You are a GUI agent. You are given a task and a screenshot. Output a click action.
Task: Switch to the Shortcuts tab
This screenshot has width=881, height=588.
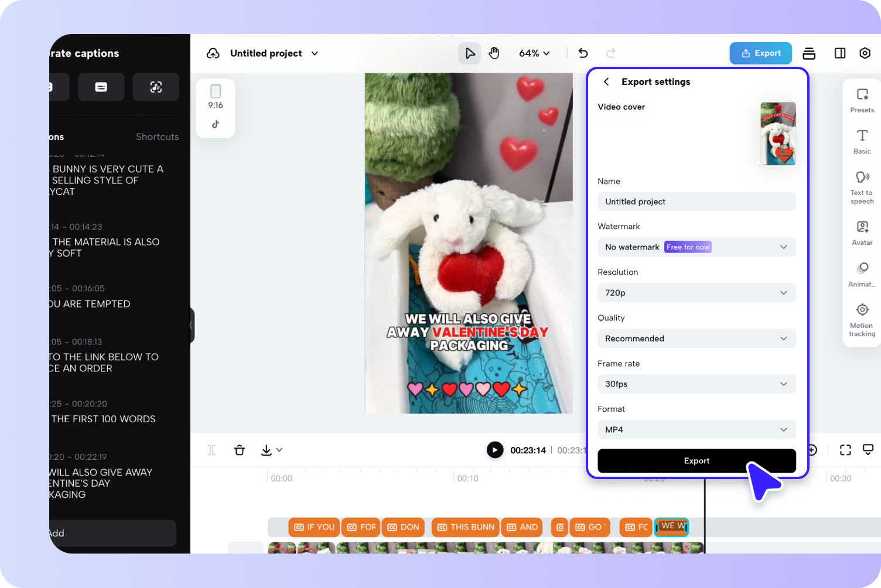(x=157, y=136)
